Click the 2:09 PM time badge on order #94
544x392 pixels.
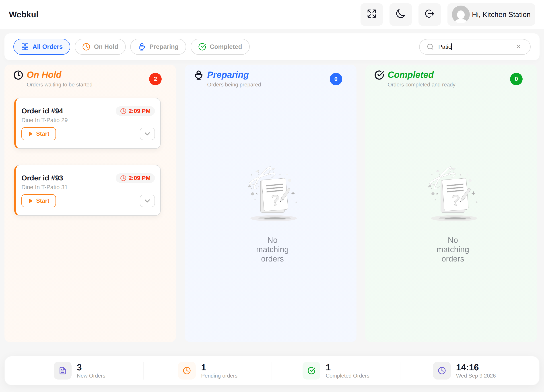pyautogui.click(x=135, y=111)
